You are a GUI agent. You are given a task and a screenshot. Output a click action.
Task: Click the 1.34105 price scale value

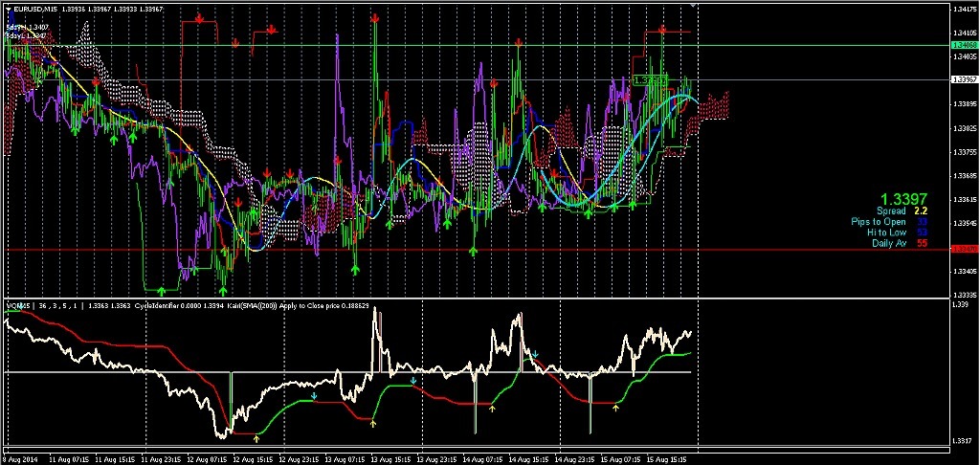[x=963, y=33]
